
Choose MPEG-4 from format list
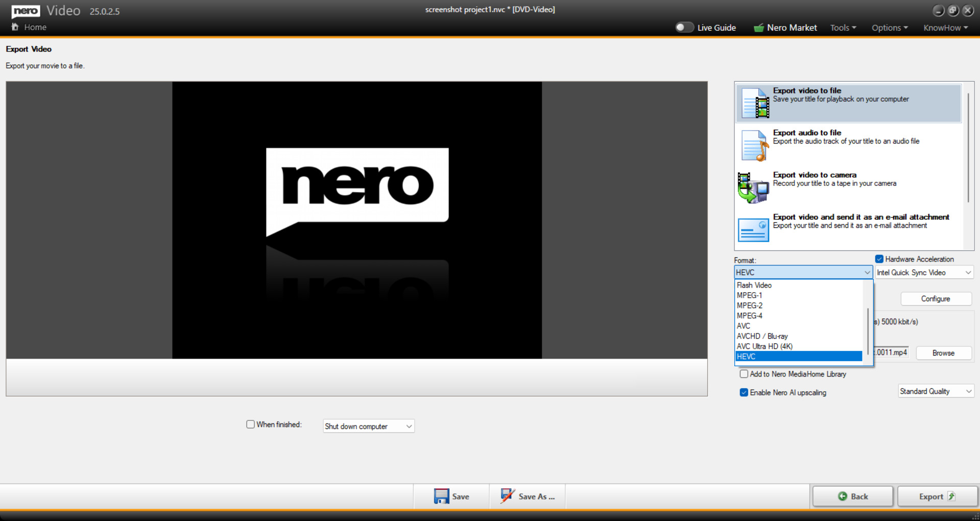tap(799, 316)
